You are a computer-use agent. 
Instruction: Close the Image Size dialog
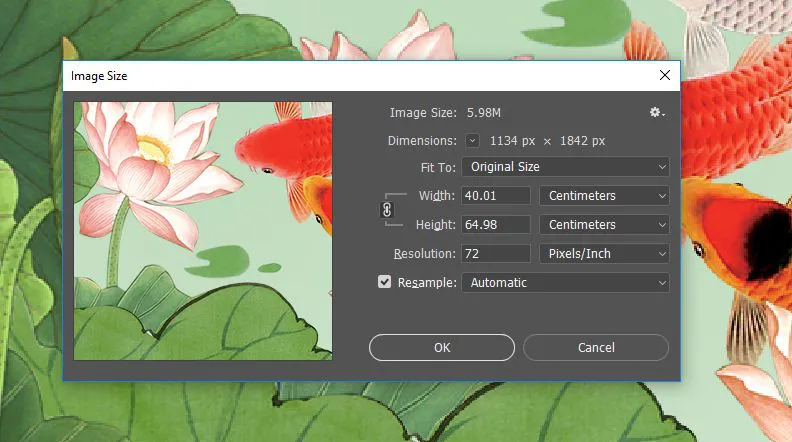point(665,75)
